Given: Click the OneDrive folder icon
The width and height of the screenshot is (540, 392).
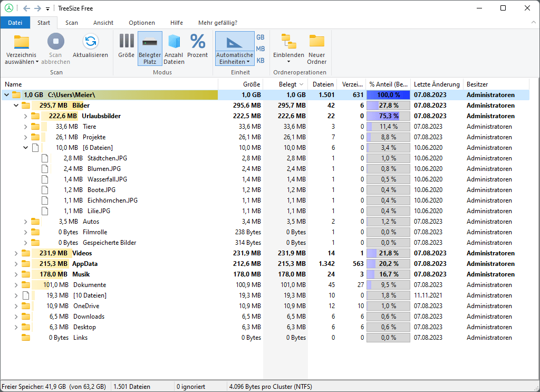Looking at the screenshot, I should coord(26,306).
